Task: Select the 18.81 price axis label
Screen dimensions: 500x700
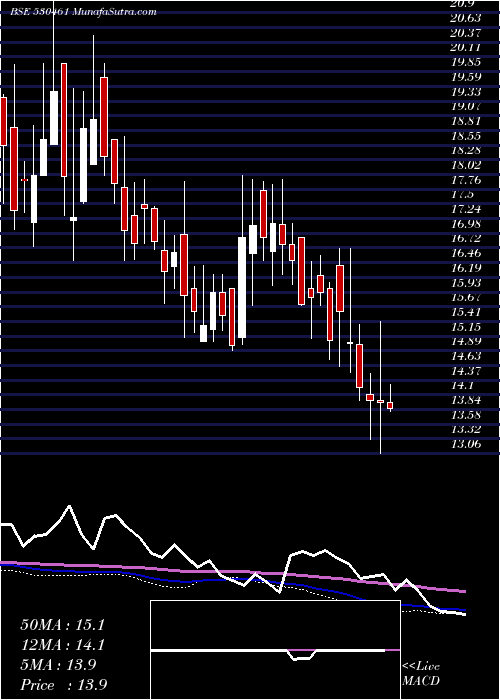Action: 466,121
